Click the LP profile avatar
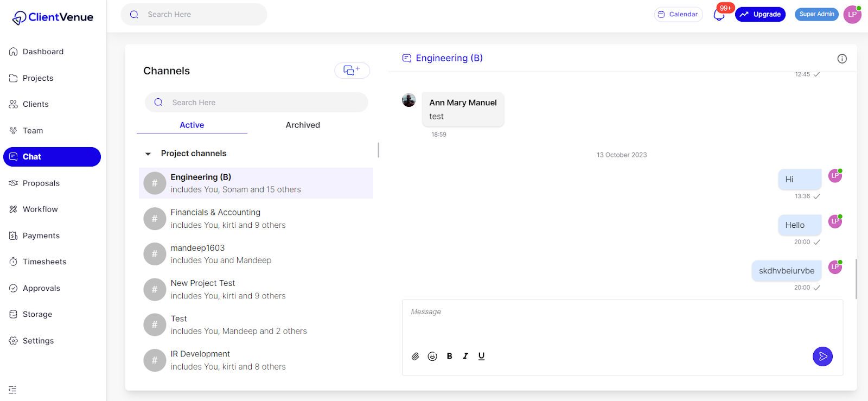 click(x=852, y=15)
